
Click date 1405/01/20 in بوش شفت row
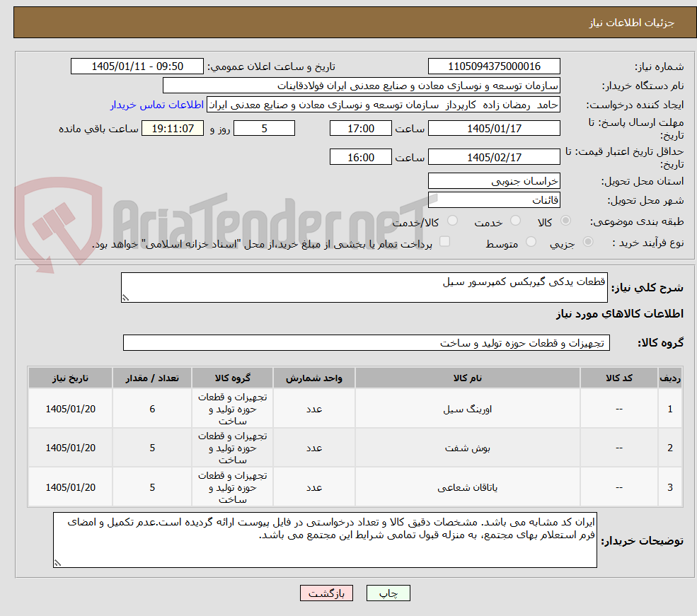point(70,448)
